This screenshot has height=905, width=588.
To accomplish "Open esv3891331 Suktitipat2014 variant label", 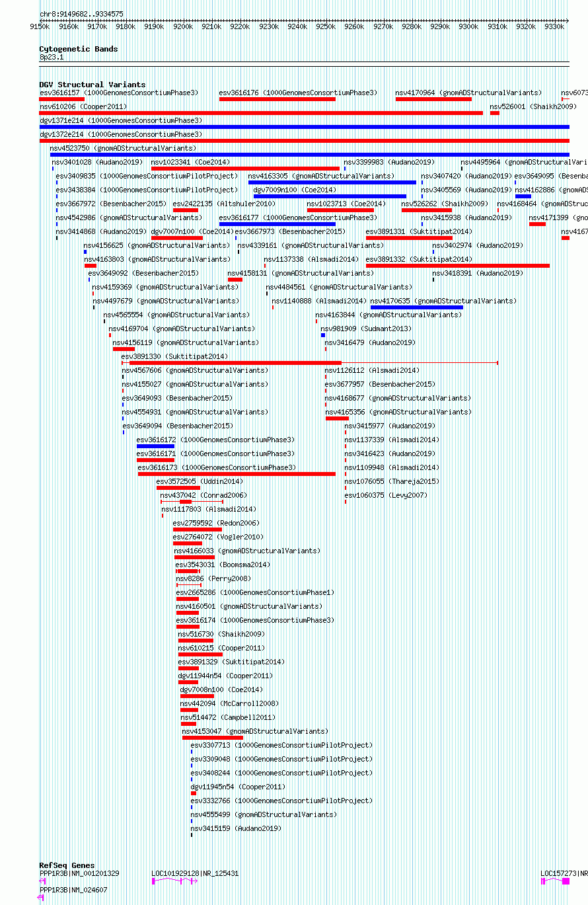I will [420, 231].
